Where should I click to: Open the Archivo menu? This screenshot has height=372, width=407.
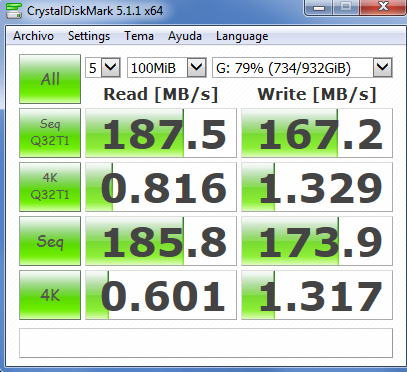click(33, 36)
